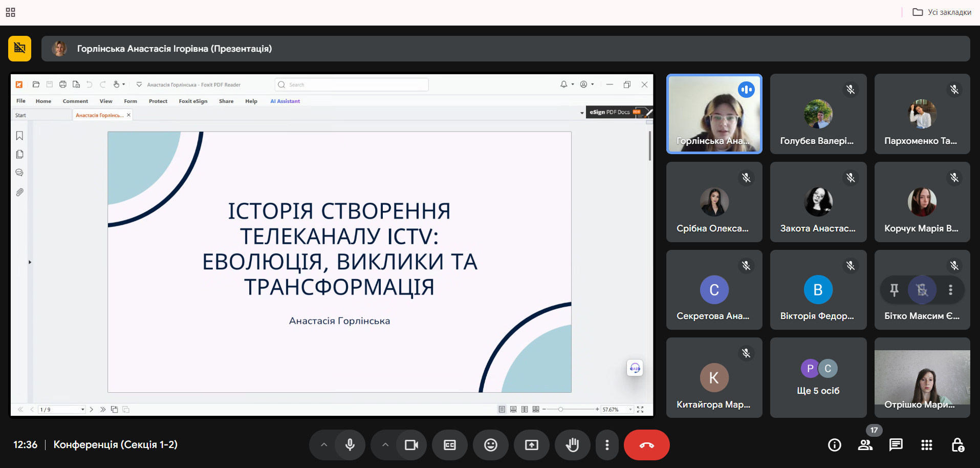This screenshot has width=980, height=468.
Task: Select facing pages view mode icon
Action: click(525, 410)
